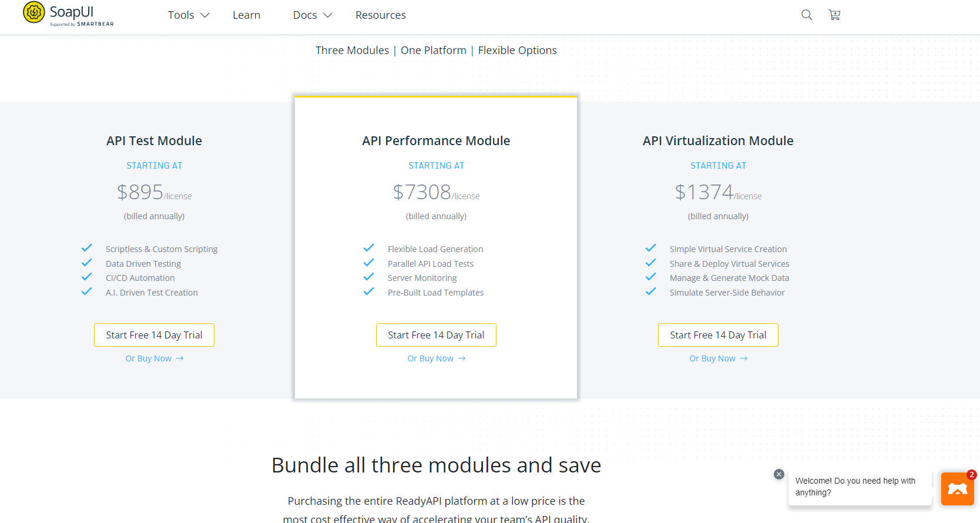Click the Bundle all three modules heading

[x=436, y=465]
